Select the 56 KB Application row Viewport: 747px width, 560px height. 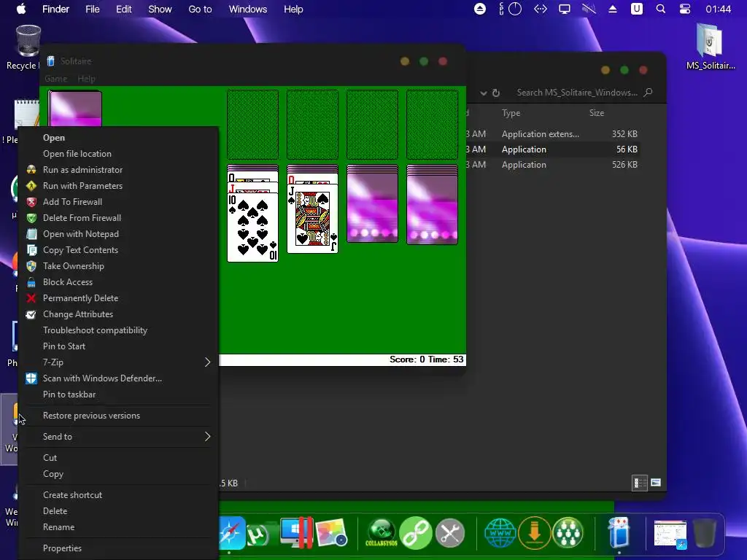point(553,149)
